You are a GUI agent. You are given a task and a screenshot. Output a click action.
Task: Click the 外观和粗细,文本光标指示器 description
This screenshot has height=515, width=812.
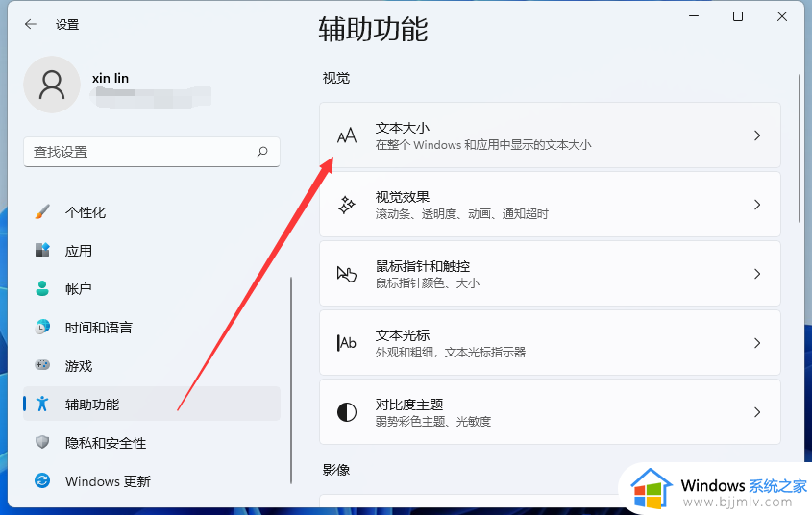click(451, 353)
